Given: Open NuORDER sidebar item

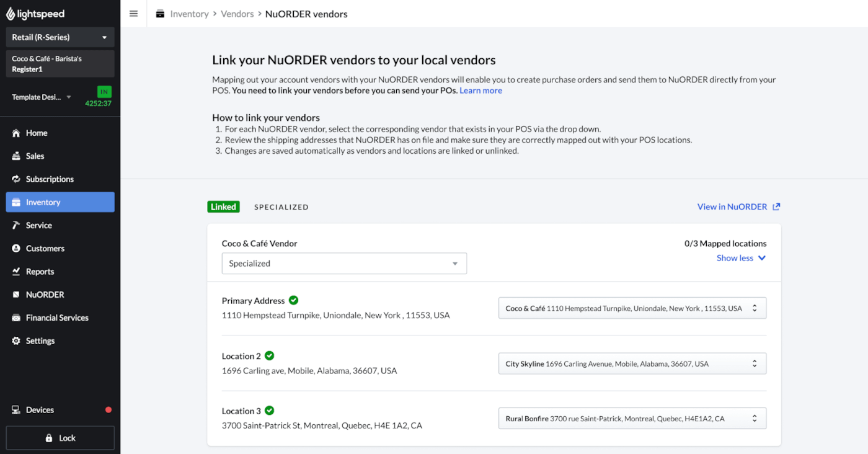Looking at the screenshot, I should point(60,295).
